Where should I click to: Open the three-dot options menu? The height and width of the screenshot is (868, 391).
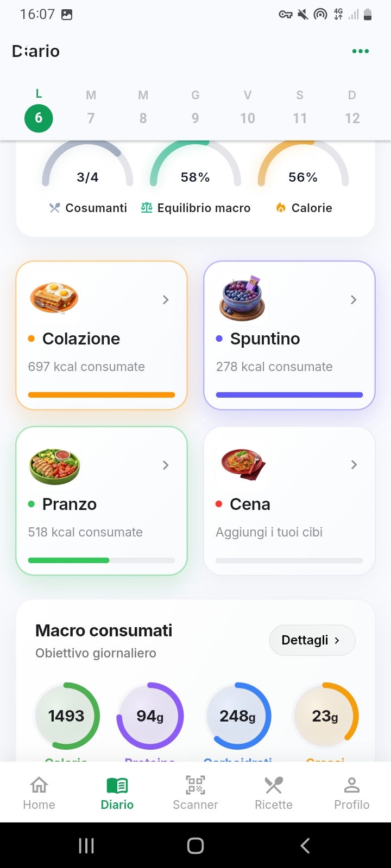(361, 51)
